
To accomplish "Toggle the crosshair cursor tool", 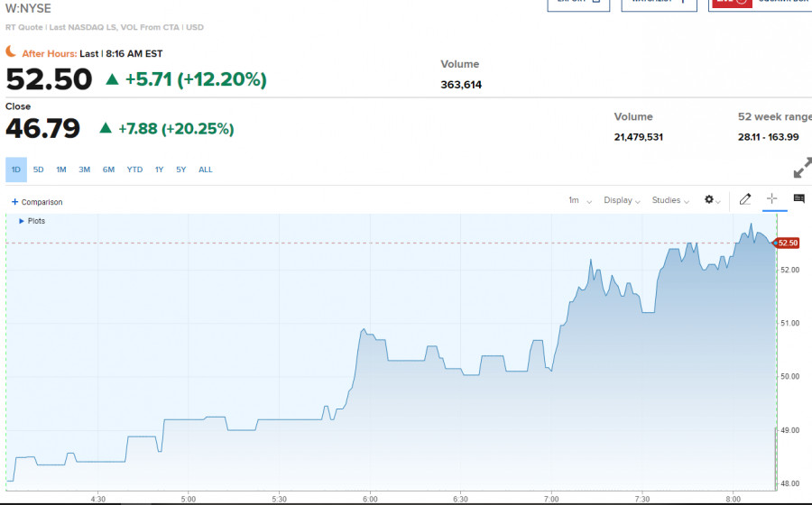I will pyautogui.click(x=771, y=200).
